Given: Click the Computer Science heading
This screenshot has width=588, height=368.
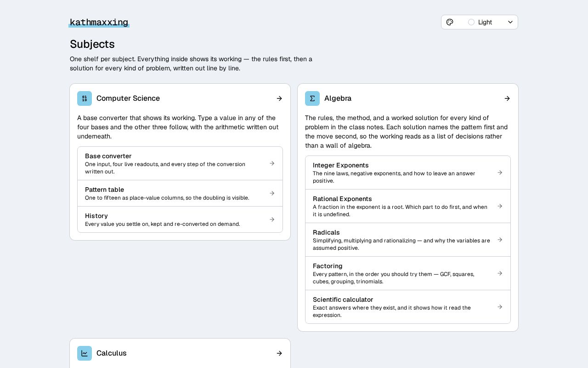Looking at the screenshot, I should [x=128, y=98].
